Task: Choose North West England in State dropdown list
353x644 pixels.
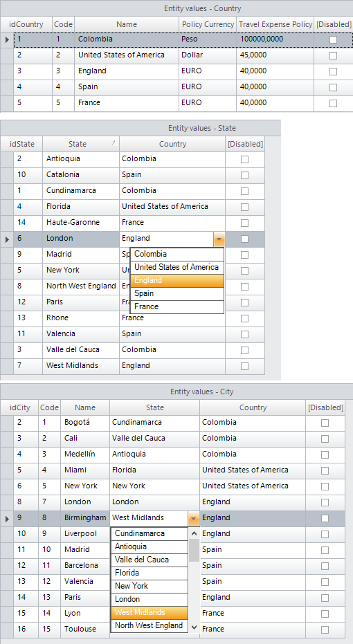Action: (x=150, y=625)
